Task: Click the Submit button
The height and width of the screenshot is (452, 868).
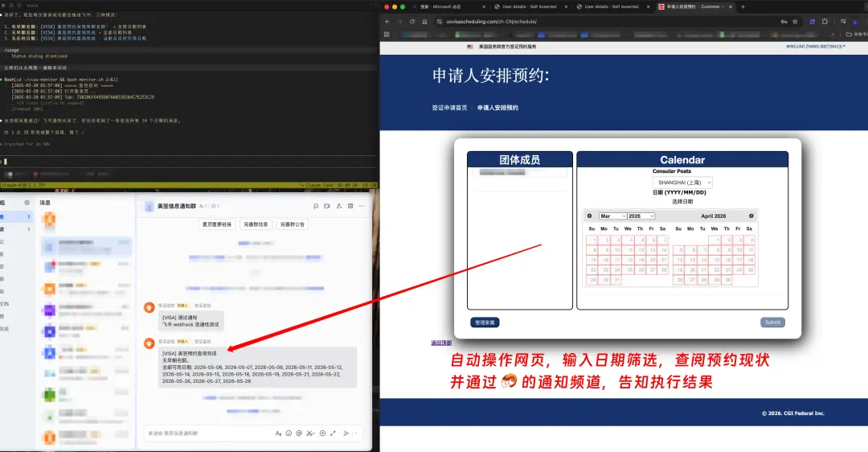Action: (772, 323)
